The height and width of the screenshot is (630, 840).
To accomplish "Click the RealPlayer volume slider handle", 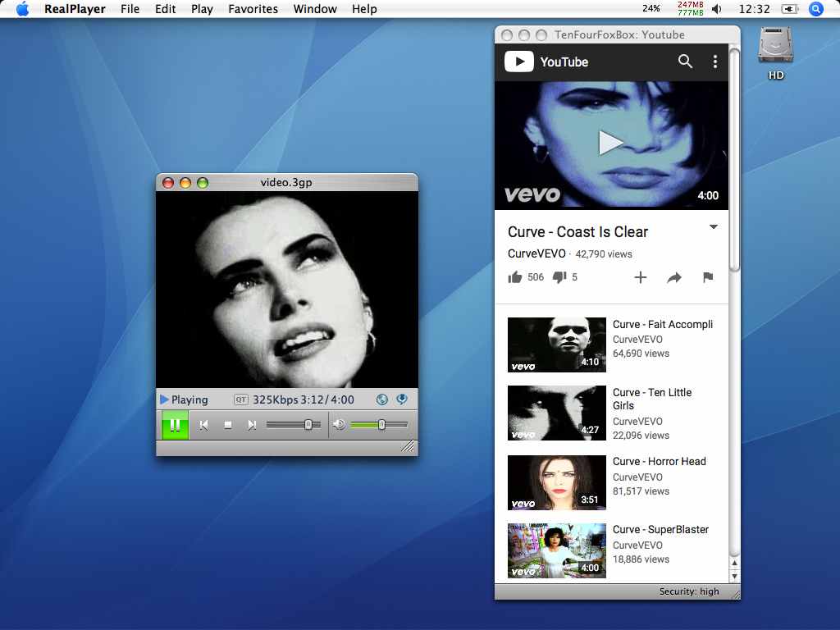I will tap(381, 425).
